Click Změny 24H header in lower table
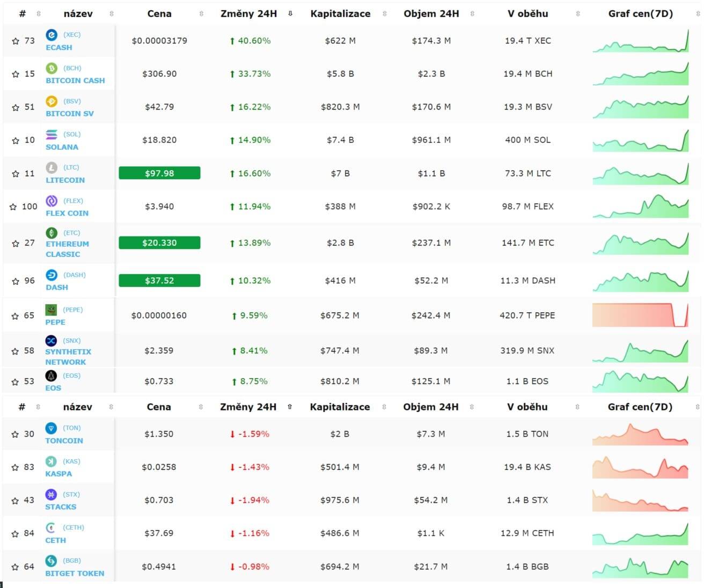The image size is (704, 588). pos(248,407)
